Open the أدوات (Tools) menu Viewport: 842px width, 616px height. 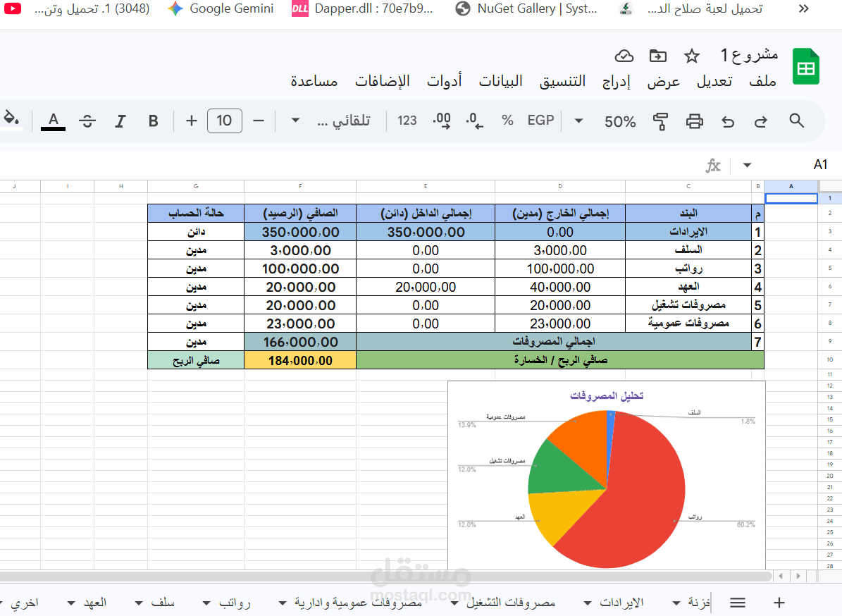coord(444,81)
